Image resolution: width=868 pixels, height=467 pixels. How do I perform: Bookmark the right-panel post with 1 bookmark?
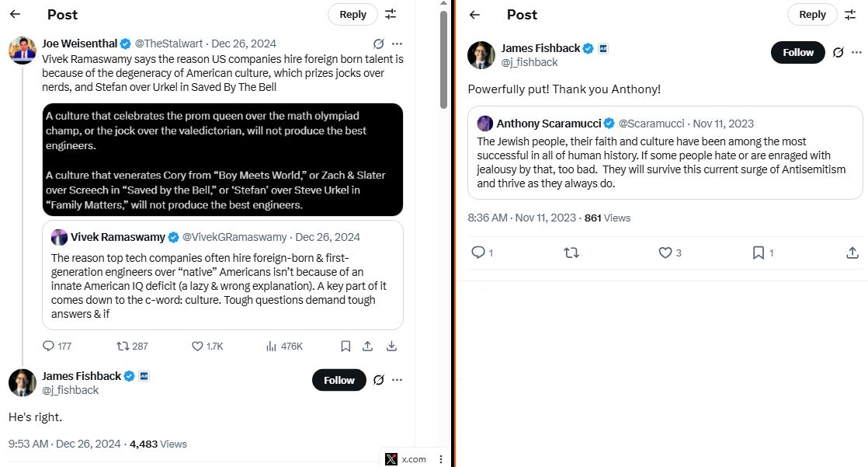(x=759, y=253)
